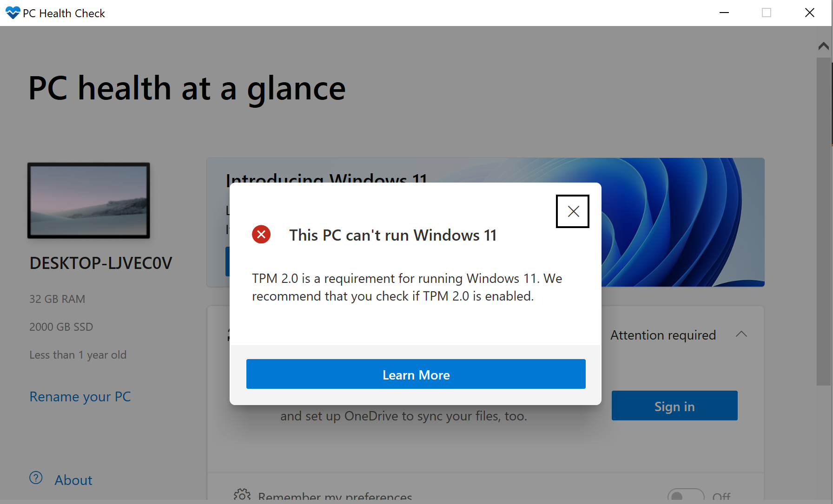Screen dimensions: 833x504
Task: Click the red error icon in dialog
Action: [261, 235]
